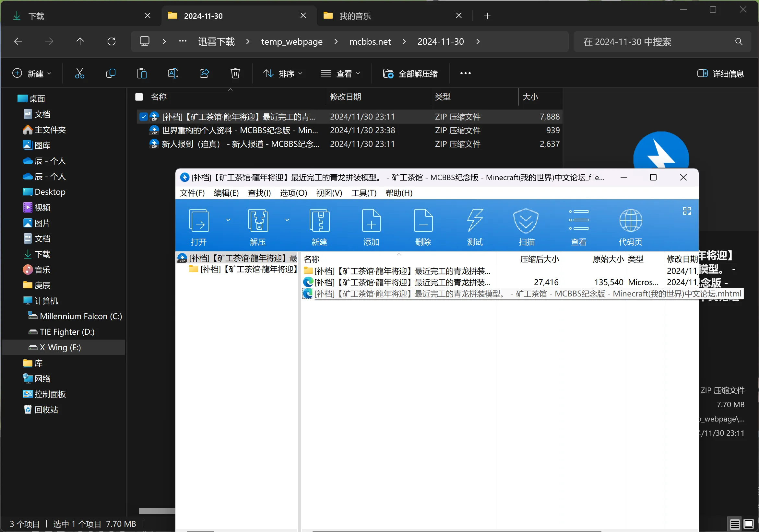759x532 pixels.
Task: Open the 视图(V) menu in Bandizip
Action: 329,193
